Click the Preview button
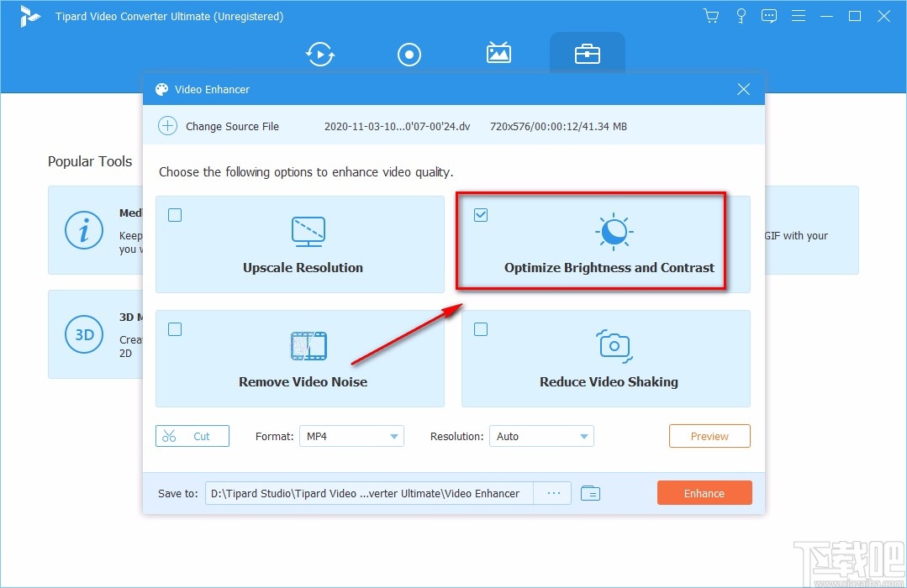Viewport: 907px width, 588px height. (x=709, y=436)
